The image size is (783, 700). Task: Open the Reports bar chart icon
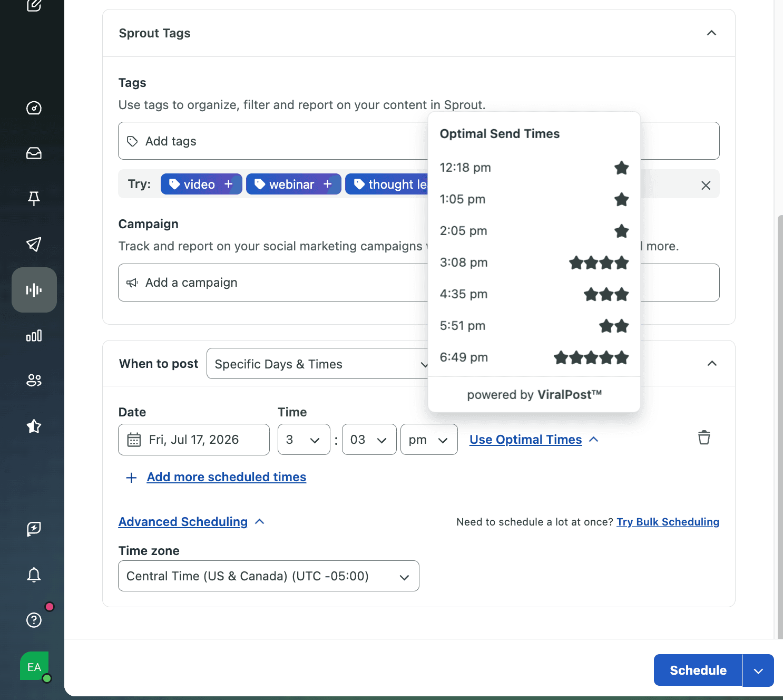coord(34,336)
